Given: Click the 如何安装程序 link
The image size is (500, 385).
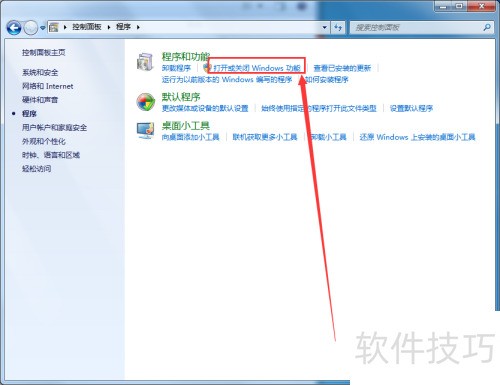Looking at the screenshot, I should [x=327, y=80].
